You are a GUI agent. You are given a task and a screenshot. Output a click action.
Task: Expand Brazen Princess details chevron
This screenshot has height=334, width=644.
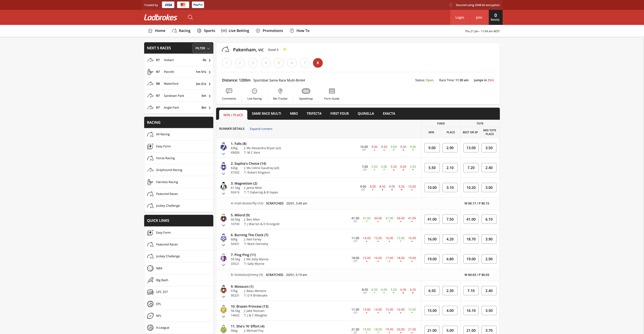coord(224,317)
